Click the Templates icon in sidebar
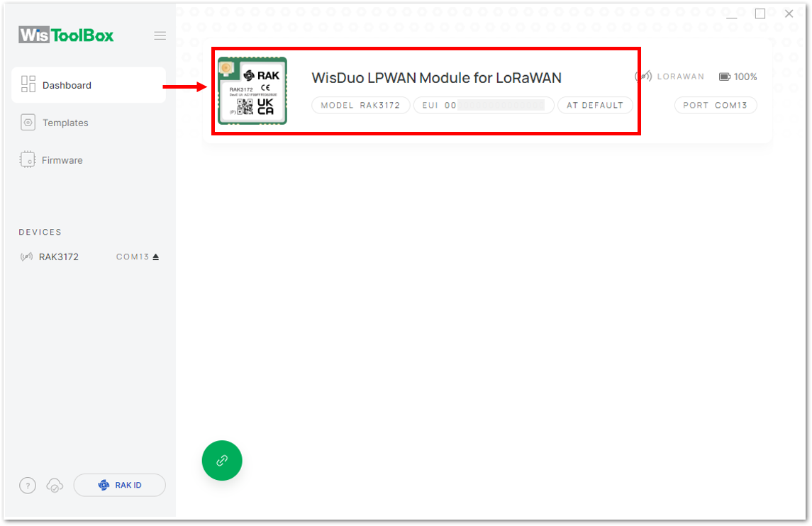This screenshot has height=526, width=812. pyautogui.click(x=28, y=123)
